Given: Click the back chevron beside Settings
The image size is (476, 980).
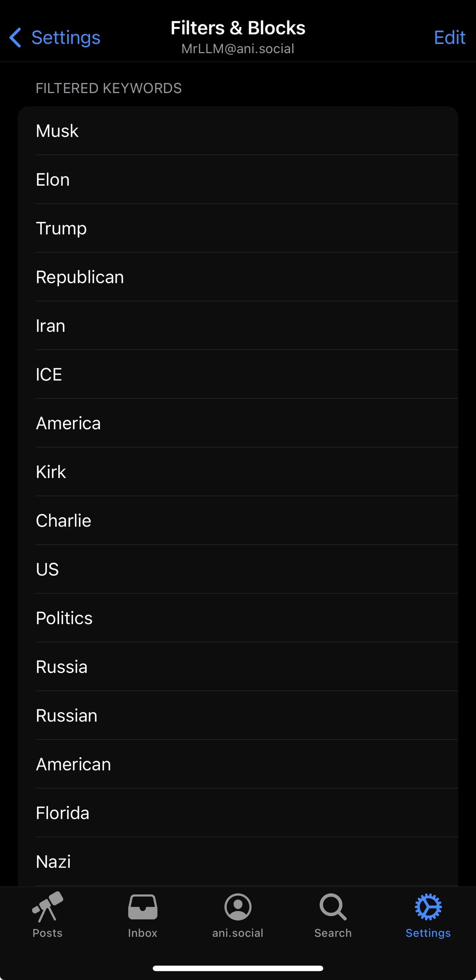Looking at the screenshot, I should 15,37.
